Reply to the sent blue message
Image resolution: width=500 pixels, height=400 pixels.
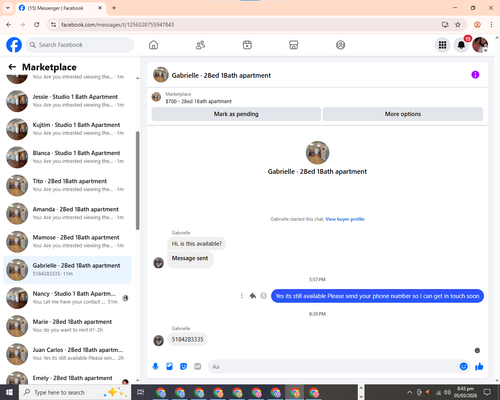[253, 296]
